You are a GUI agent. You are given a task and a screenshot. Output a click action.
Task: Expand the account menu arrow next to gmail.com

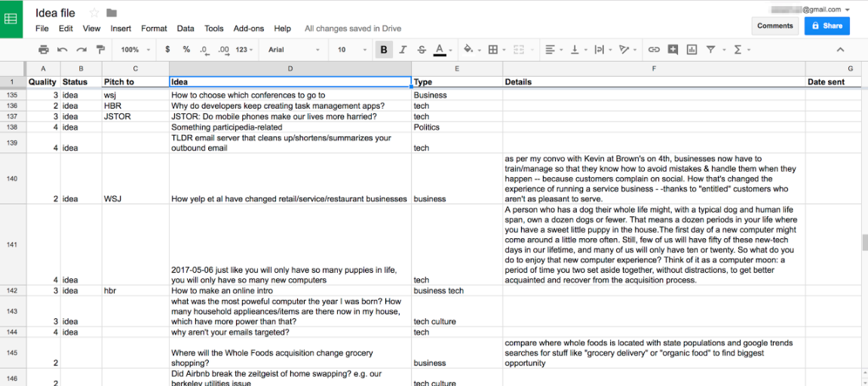click(848, 9)
